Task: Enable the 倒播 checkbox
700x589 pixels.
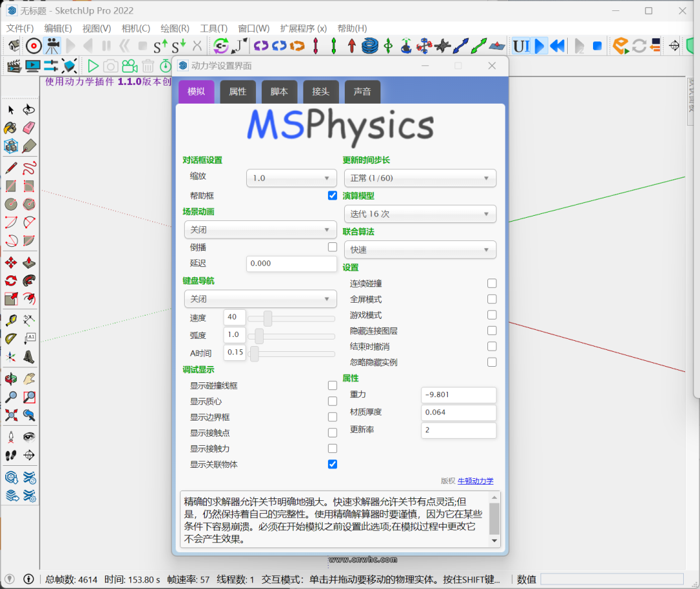Action: coord(332,248)
